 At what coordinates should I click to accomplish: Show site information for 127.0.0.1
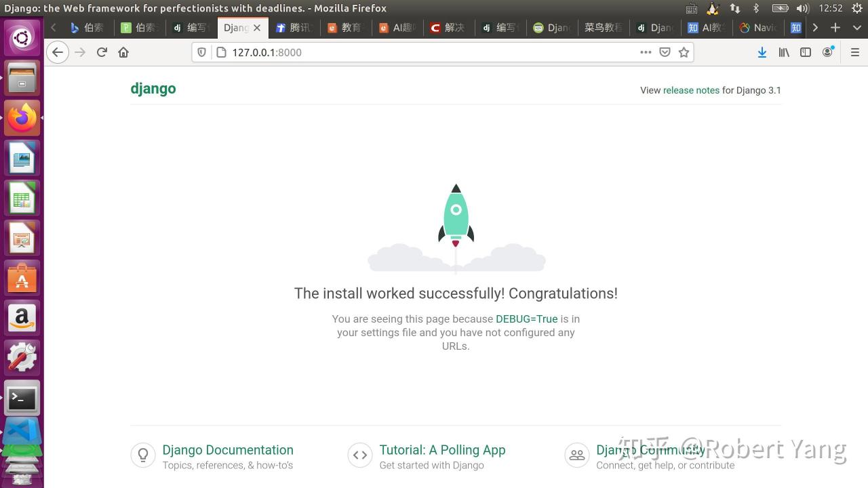[x=220, y=52]
